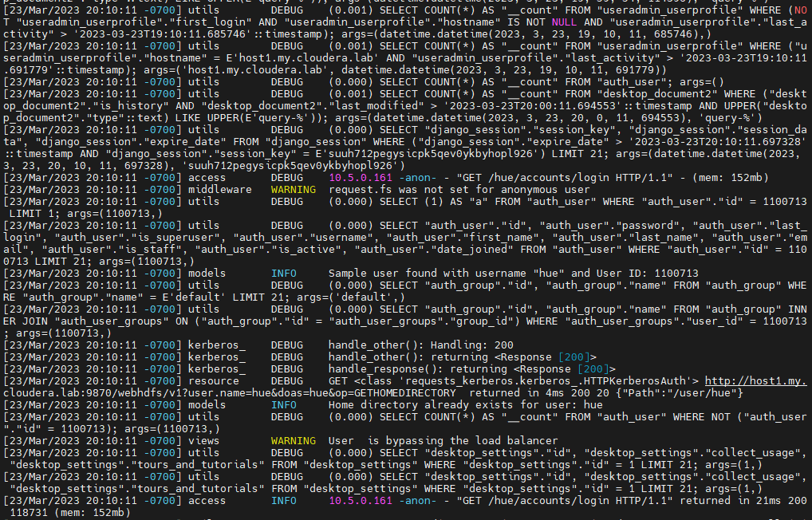Click "returned in 21ms 200" text
Viewport: 812px width, 520px height.
coord(743,501)
